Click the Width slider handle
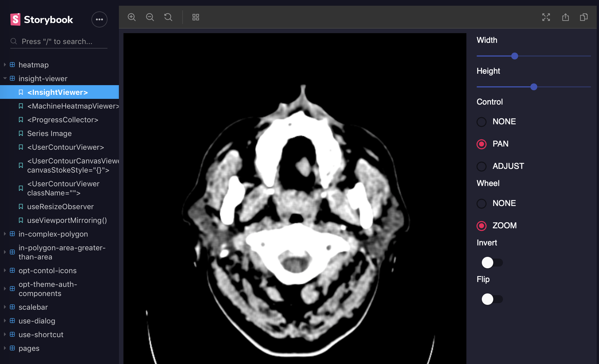 point(514,56)
